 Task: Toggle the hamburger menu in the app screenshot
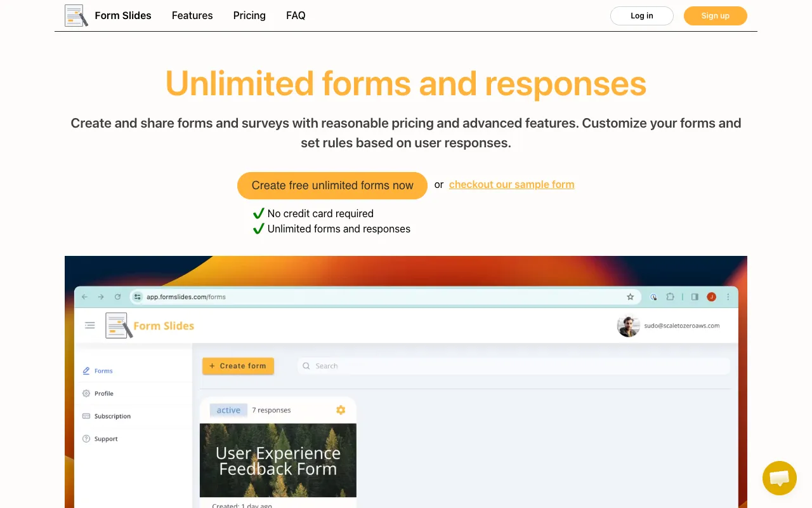pyautogui.click(x=90, y=325)
